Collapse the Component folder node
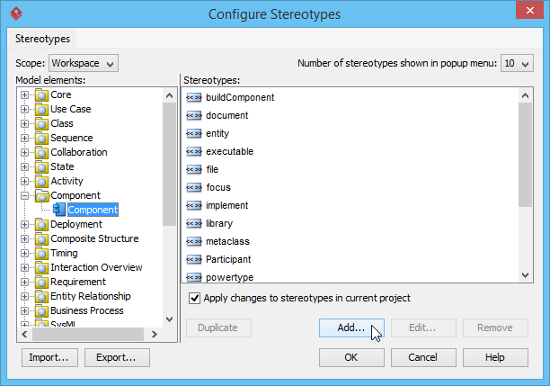Viewport: 550px width, 386px height. (25, 195)
